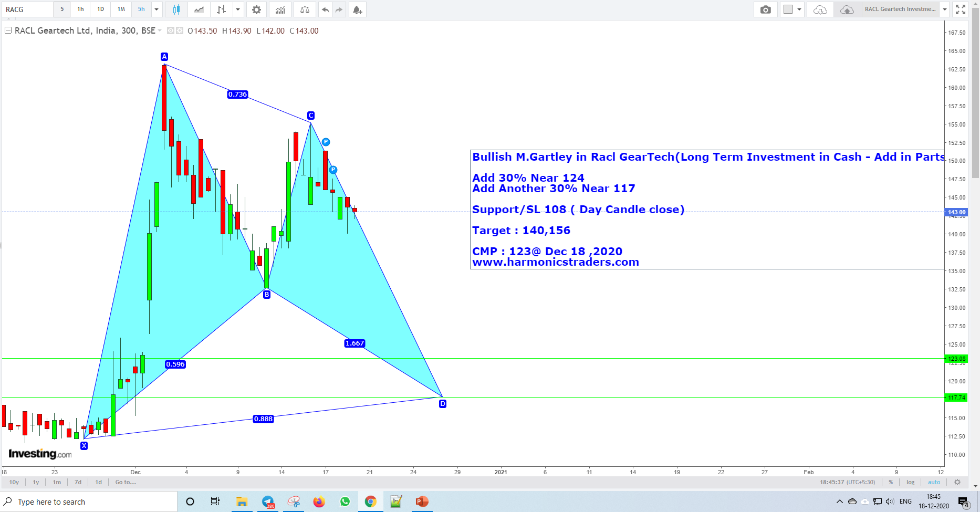
Task: Open Cortana circle in taskbar
Action: [190, 501]
